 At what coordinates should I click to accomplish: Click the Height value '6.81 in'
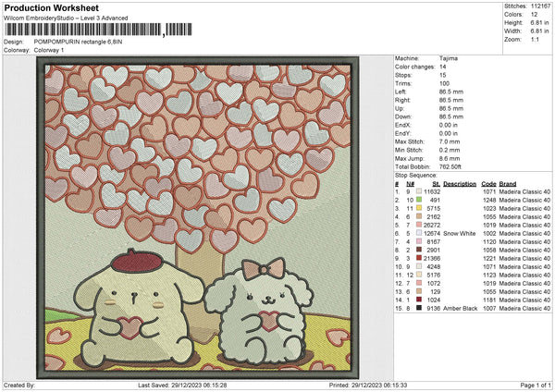(x=539, y=22)
